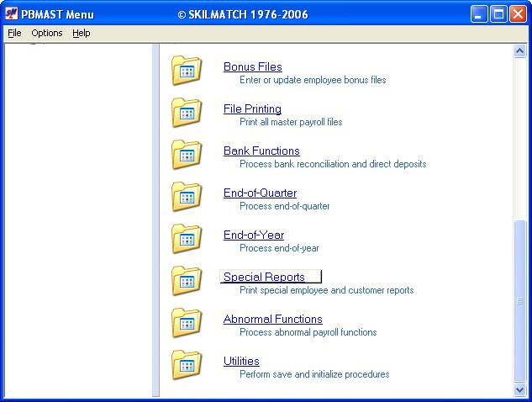Click 'Process abnormal payroll functions' description
532x402 pixels.
point(308,332)
